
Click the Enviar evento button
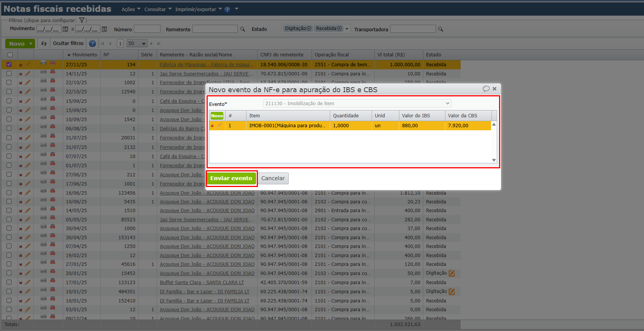tap(231, 178)
